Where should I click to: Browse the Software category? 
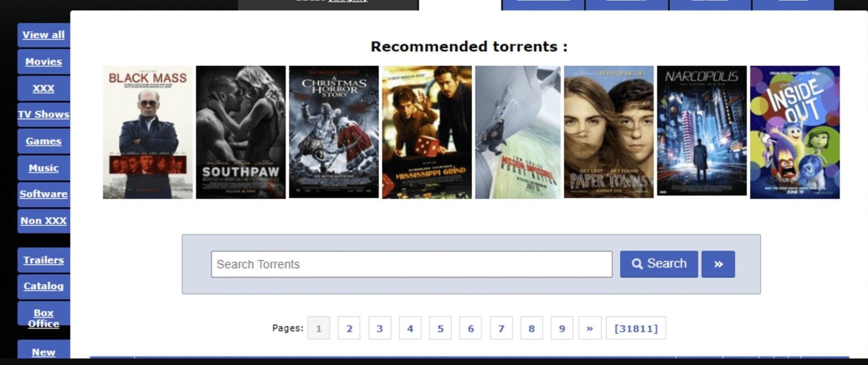click(x=44, y=194)
